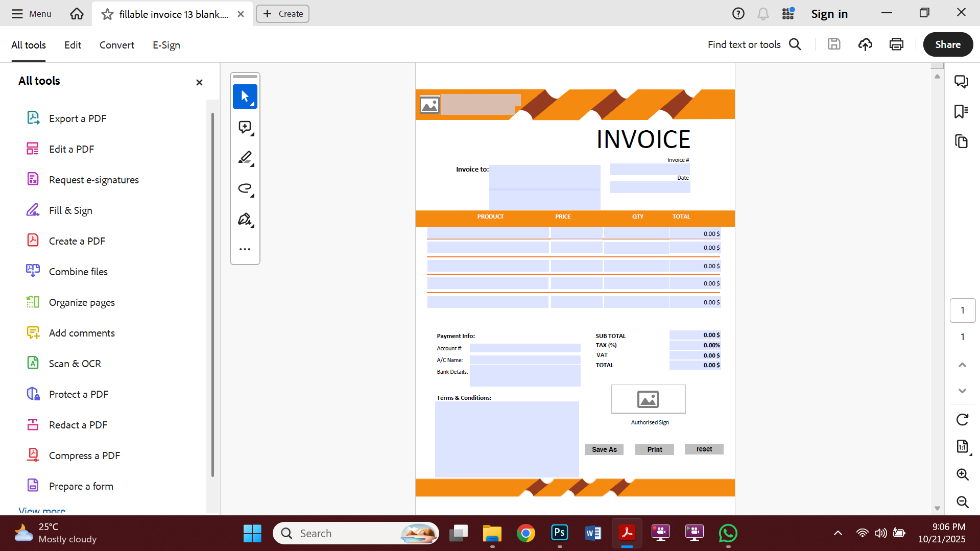Open the Comments panel
Image resolution: width=980 pixels, height=551 pixels.
pos(962,81)
